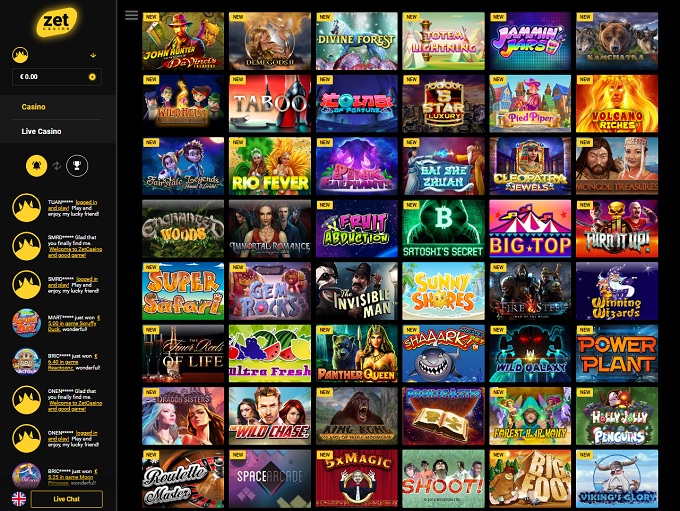Click the plus deposit icon beside €0.00
The image size is (680, 511).
[92, 77]
